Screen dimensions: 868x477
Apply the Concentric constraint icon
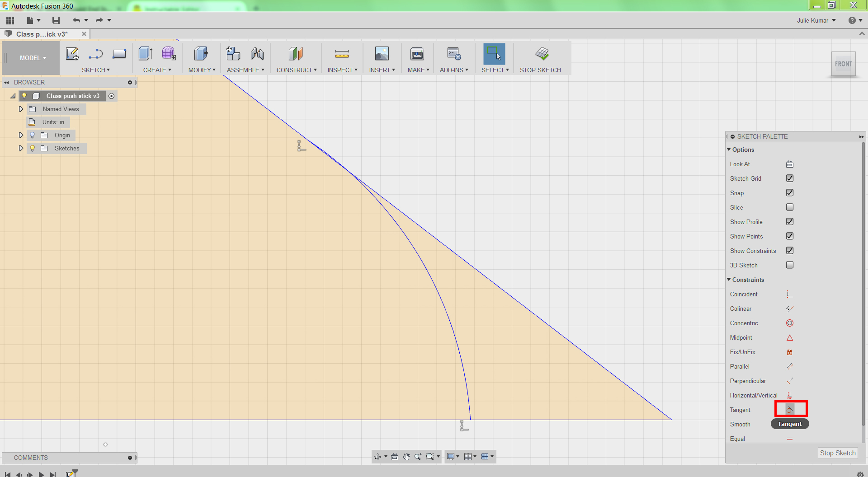pos(790,323)
